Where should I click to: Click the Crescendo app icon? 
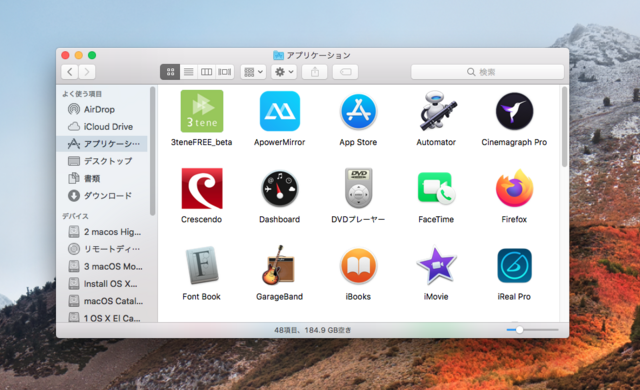coord(202,188)
